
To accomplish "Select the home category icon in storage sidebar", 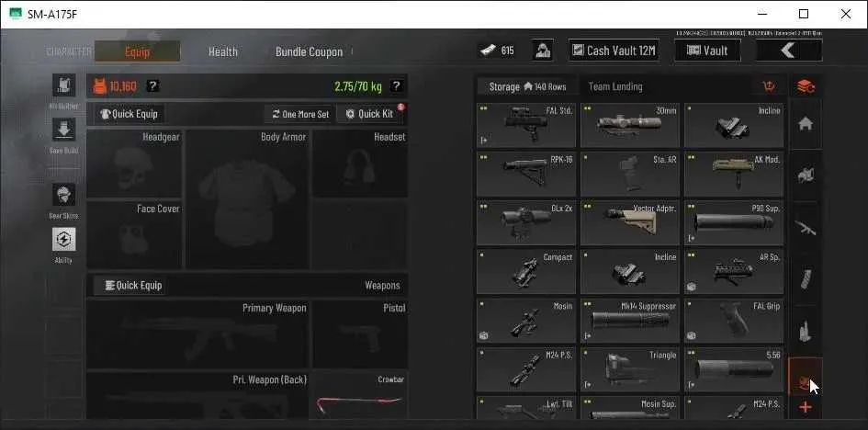I will [x=806, y=124].
